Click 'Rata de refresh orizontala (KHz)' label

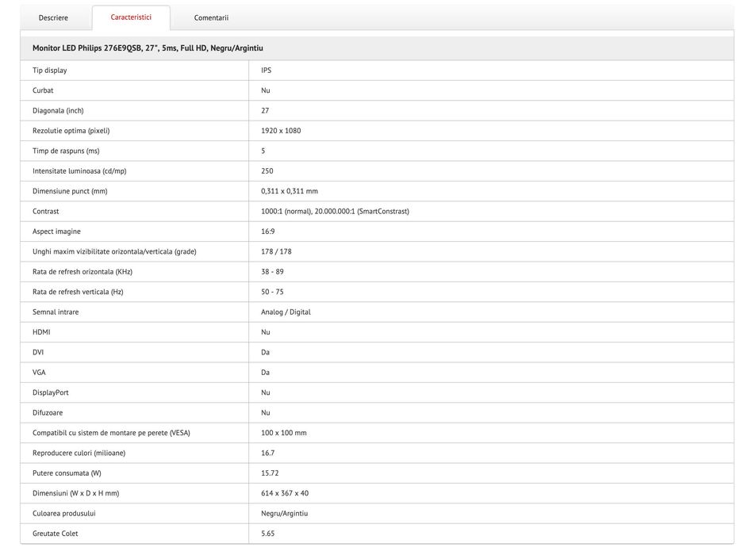point(83,272)
